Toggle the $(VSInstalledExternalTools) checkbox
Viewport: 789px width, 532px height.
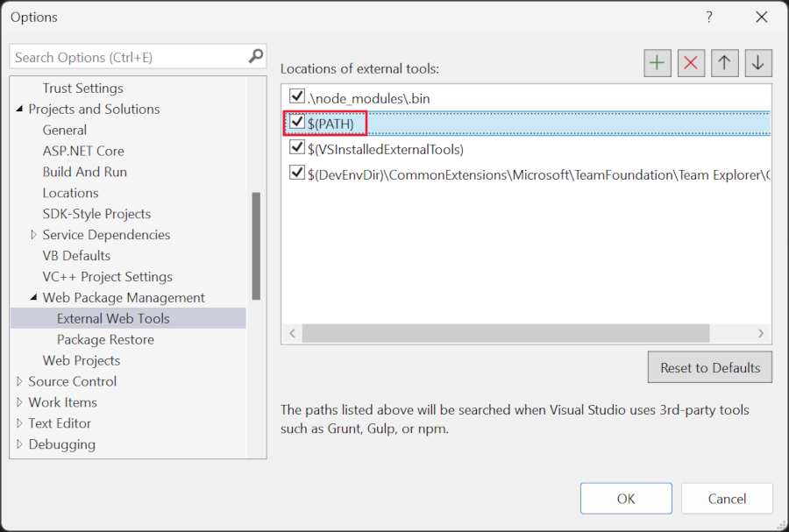click(297, 147)
